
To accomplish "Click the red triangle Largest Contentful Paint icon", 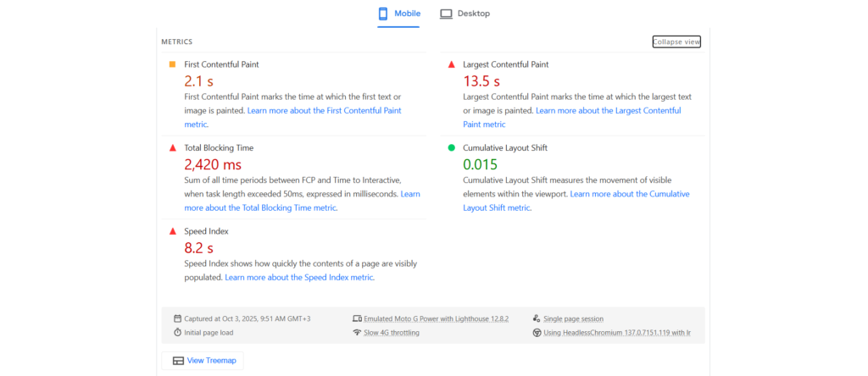I will [451, 64].
